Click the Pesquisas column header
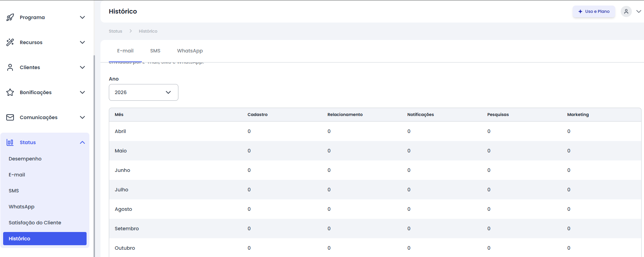The image size is (644, 257). point(498,115)
